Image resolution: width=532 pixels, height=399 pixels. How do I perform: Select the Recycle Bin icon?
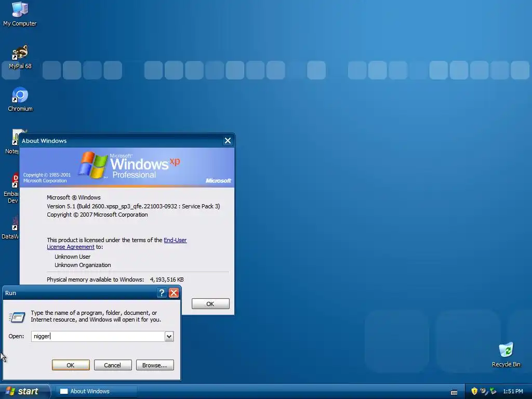[506, 355]
